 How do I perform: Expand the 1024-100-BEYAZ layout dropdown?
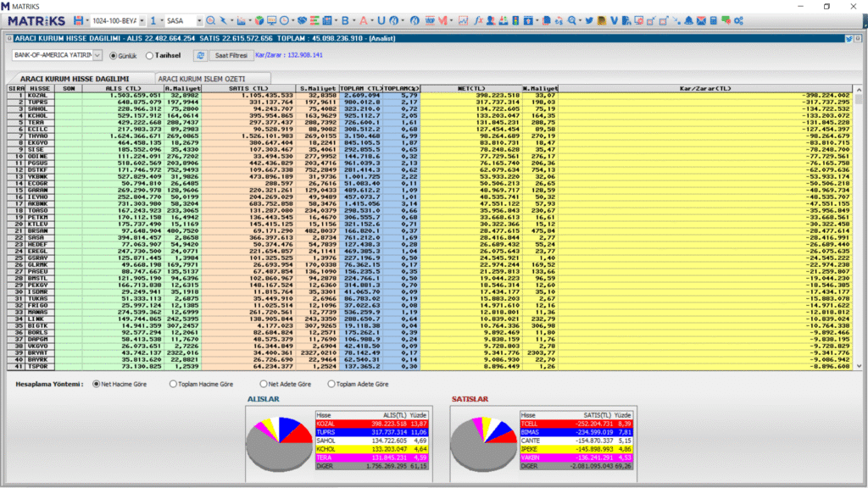142,19
